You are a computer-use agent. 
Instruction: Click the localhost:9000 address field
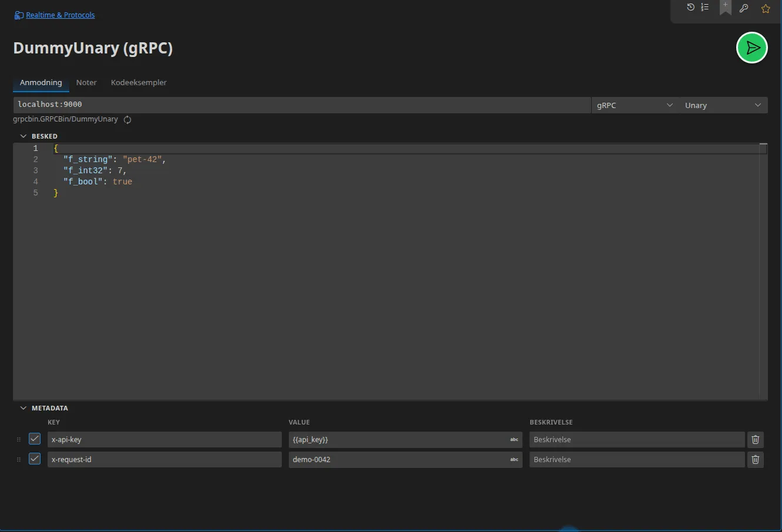coord(302,105)
